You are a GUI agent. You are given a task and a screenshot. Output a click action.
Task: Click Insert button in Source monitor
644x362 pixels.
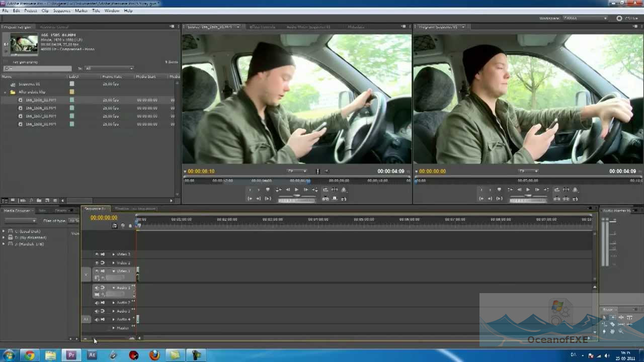[326, 199]
